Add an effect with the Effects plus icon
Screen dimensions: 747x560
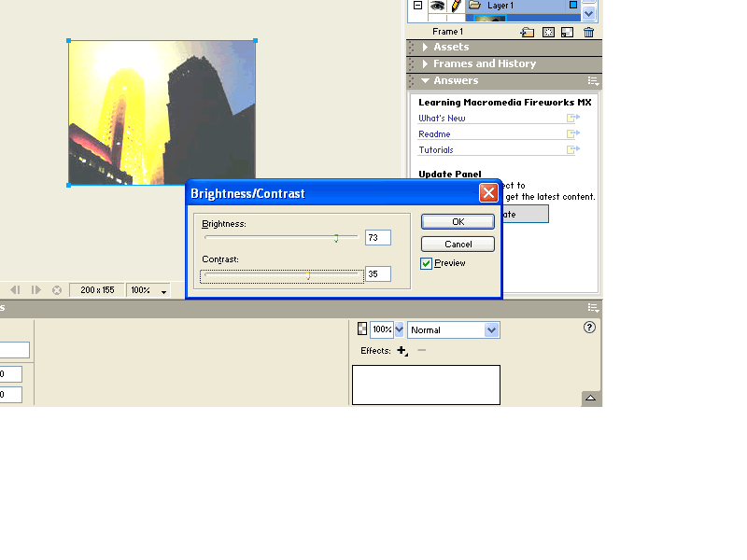[402, 351]
